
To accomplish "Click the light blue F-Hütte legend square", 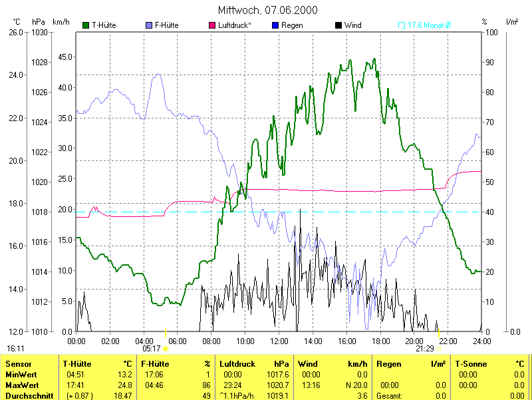I will click(x=148, y=25).
